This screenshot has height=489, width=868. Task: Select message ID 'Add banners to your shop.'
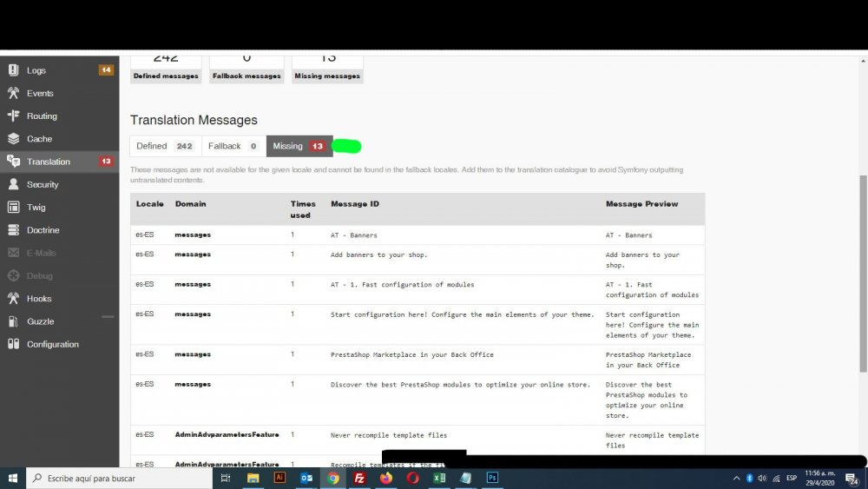tap(378, 254)
